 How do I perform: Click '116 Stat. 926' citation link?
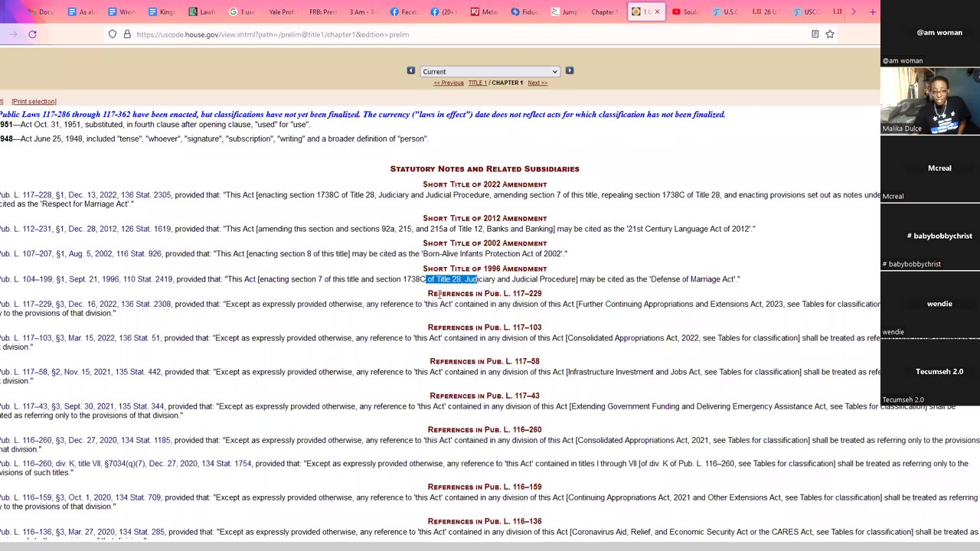pos(139,254)
